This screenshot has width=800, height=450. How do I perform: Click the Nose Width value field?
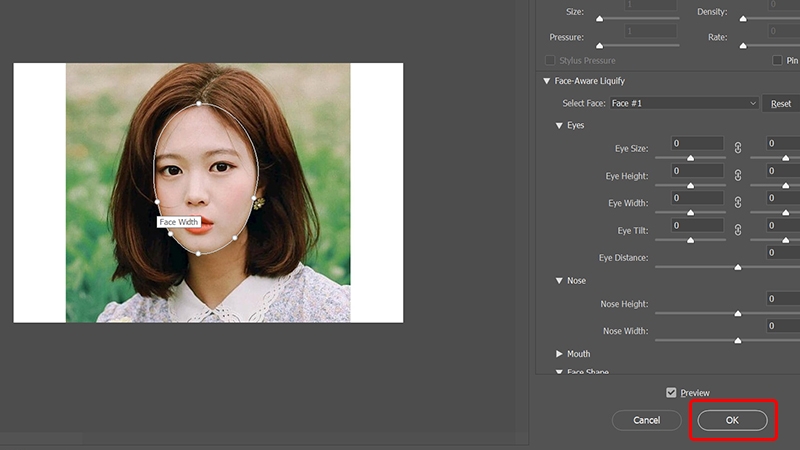point(783,326)
